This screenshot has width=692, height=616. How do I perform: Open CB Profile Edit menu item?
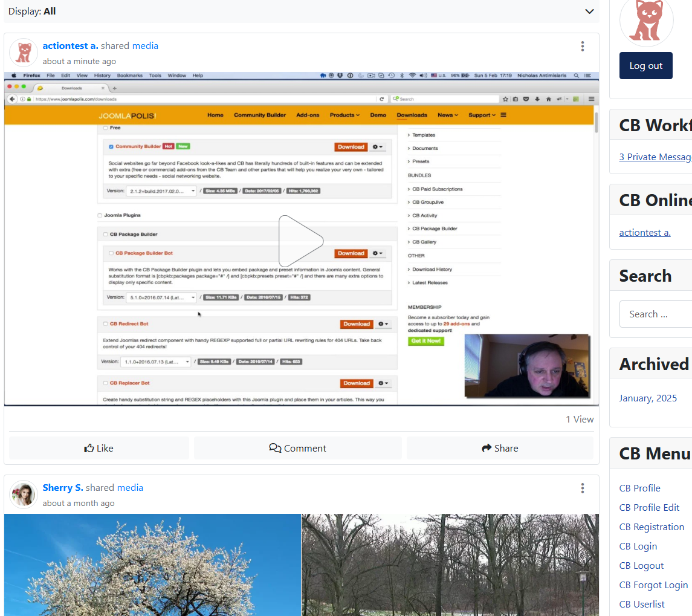click(x=649, y=508)
